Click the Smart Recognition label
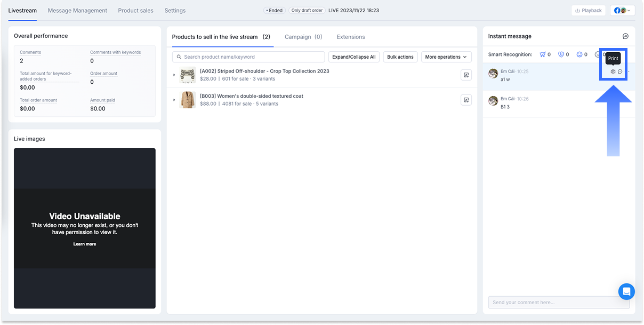Image resolution: width=644 pixels, height=325 pixels. pyautogui.click(x=510, y=54)
